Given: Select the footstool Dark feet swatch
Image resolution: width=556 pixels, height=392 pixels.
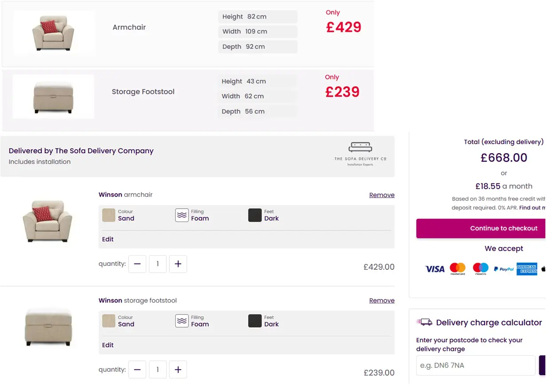Looking at the screenshot, I should [255, 321].
